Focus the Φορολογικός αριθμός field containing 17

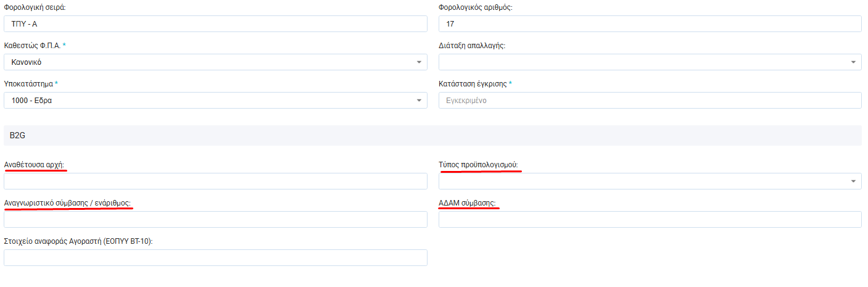pyautogui.click(x=650, y=24)
